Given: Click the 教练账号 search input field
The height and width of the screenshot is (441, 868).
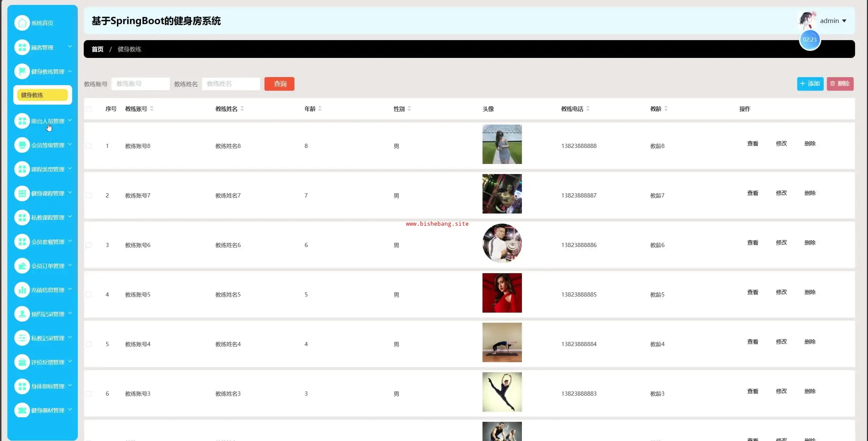Looking at the screenshot, I should coord(141,84).
